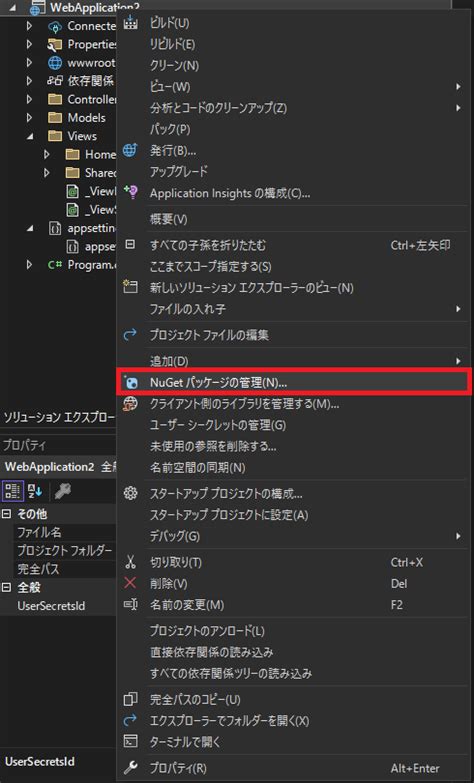Click the open-folder-in-Explorer arrow icon
Viewport: 474px width, 783px height.
tap(130, 720)
